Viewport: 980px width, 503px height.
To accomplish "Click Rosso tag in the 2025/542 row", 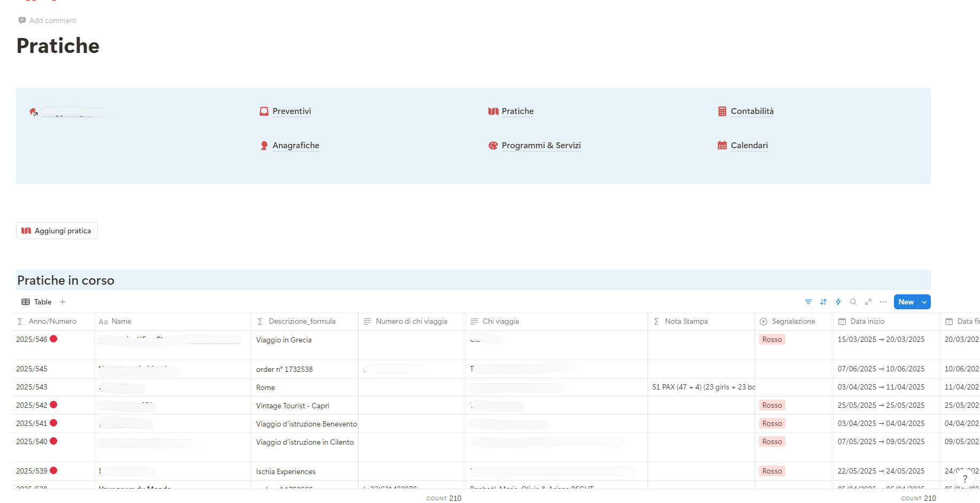I will coord(772,405).
